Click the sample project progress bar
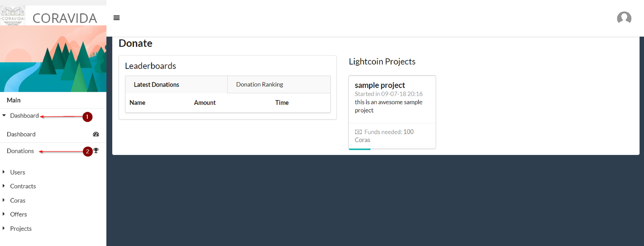Viewport: 644px width, 246px height. point(360,149)
